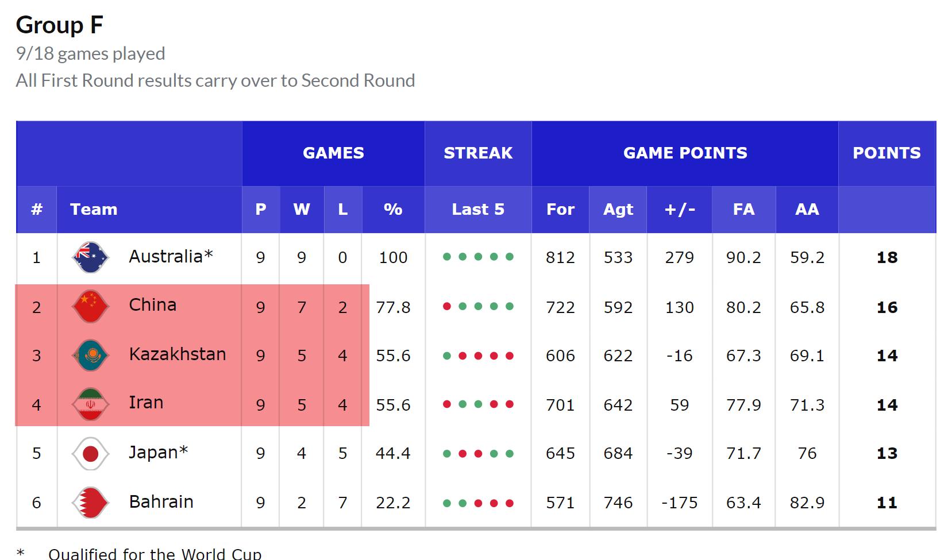The height and width of the screenshot is (560, 948).
Task: Click the +/- column header
Action: tap(680, 209)
